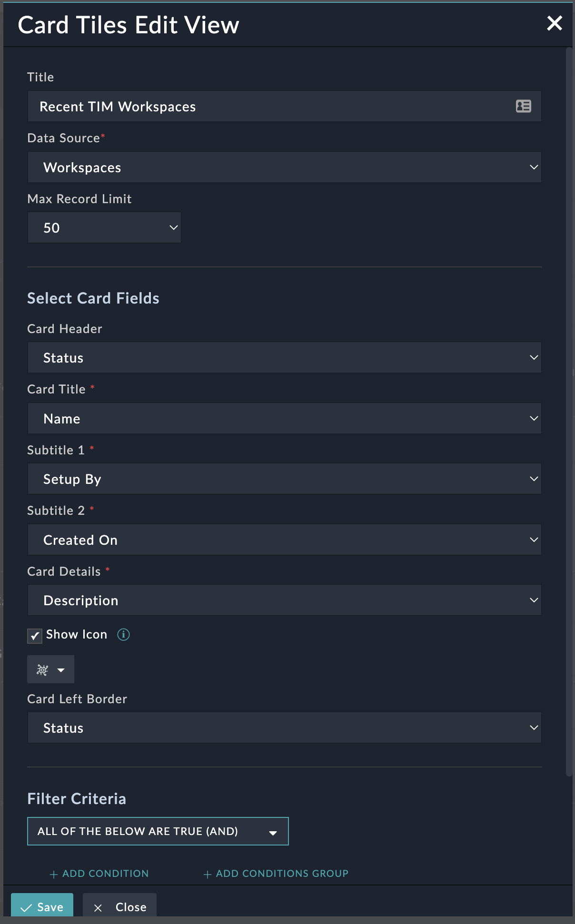Open the Data Source dropdown
Viewport: 575px width, 924px height.
[284, 167]
